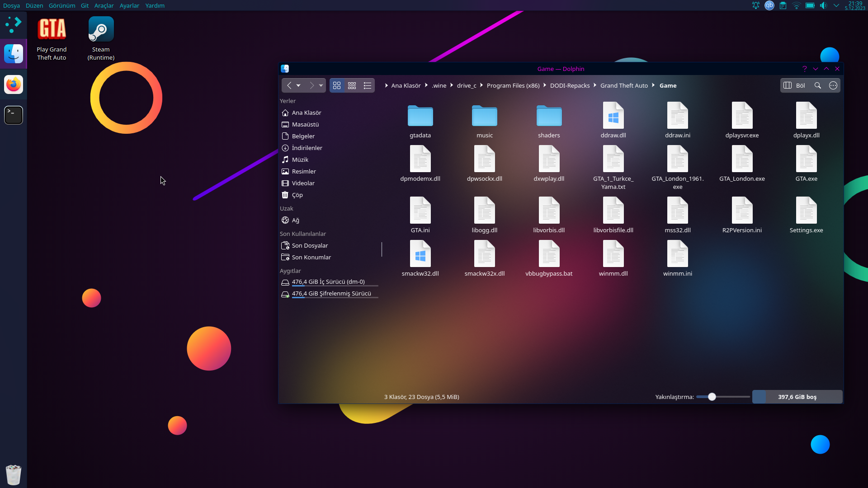
Task: Switch to compact view mode
Action: click(x=352, y=85)
